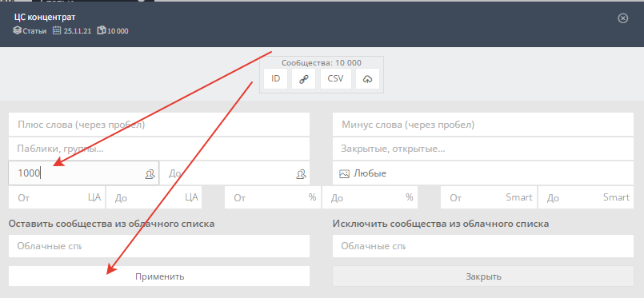Click the Статьи layers icon in header

click(x=17, y=30)
